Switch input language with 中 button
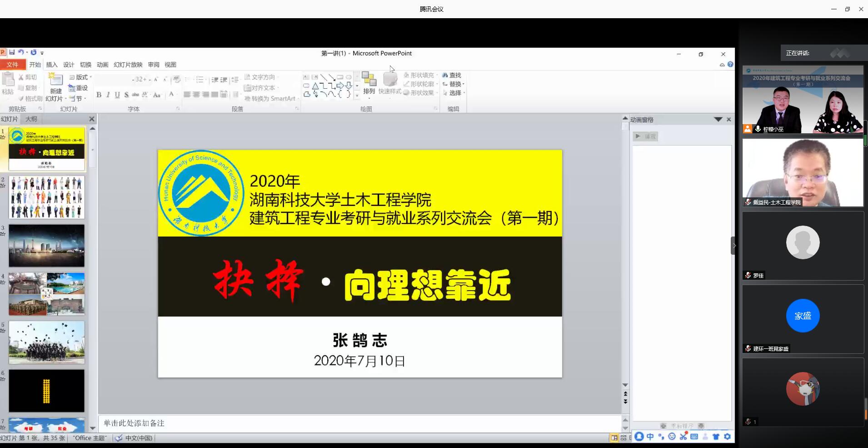868x448 pixels. 650,438
